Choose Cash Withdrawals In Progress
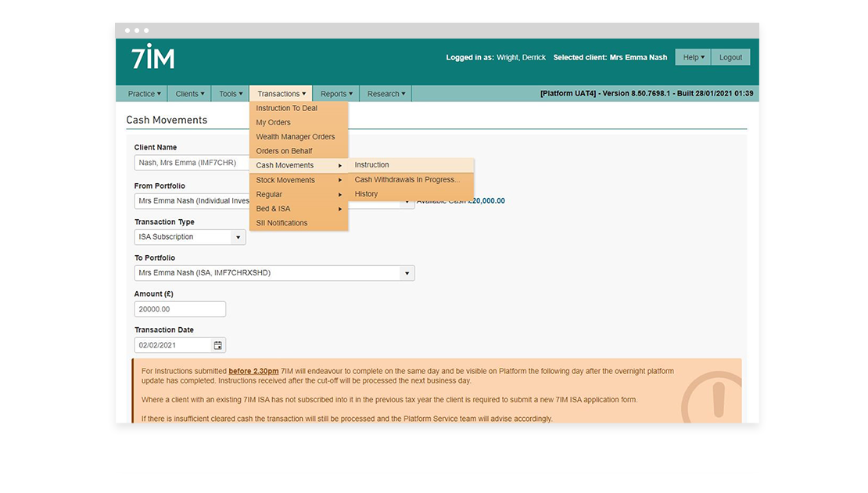Image resolution: width=868 pixels, height=493 pixels. (411, 179)
